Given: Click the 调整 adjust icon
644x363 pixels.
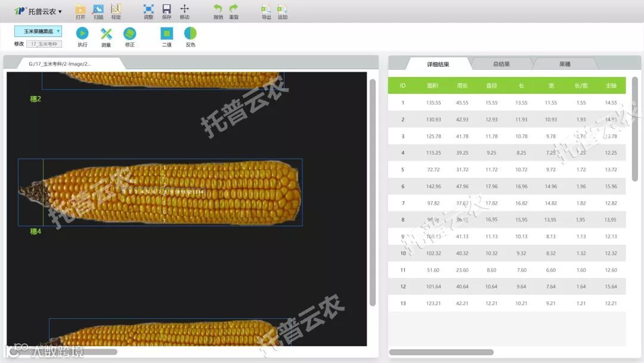Looking at the screenshot, I should pyautogui.click(x=148, y=11).
